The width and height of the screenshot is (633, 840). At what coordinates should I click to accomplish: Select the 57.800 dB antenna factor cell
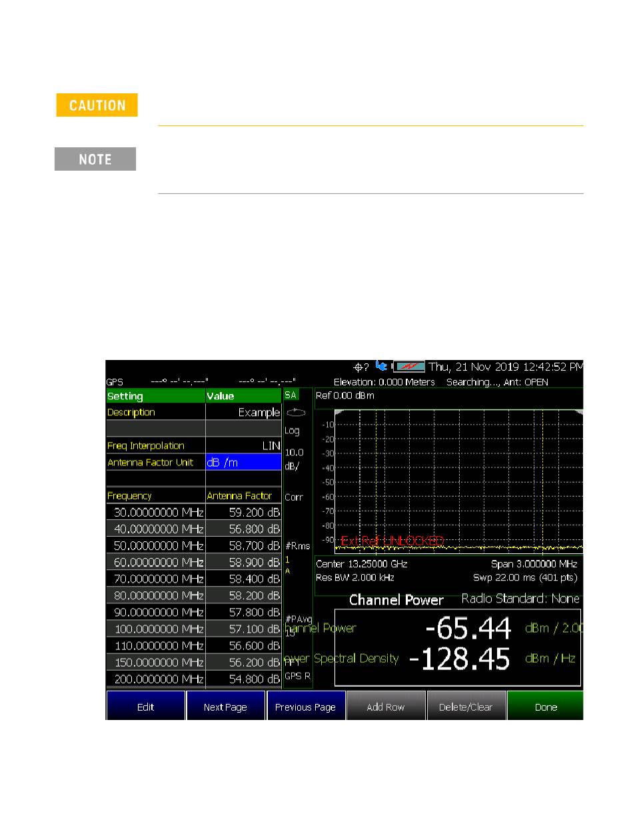point(243,612)
